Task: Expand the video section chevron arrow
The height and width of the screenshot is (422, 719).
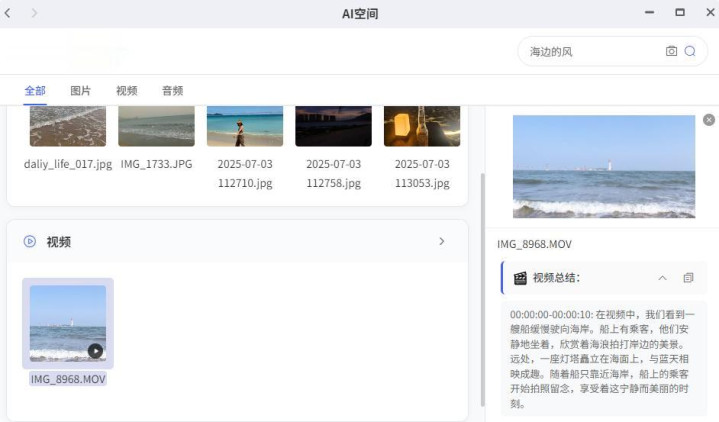Action: pos(442,242)
